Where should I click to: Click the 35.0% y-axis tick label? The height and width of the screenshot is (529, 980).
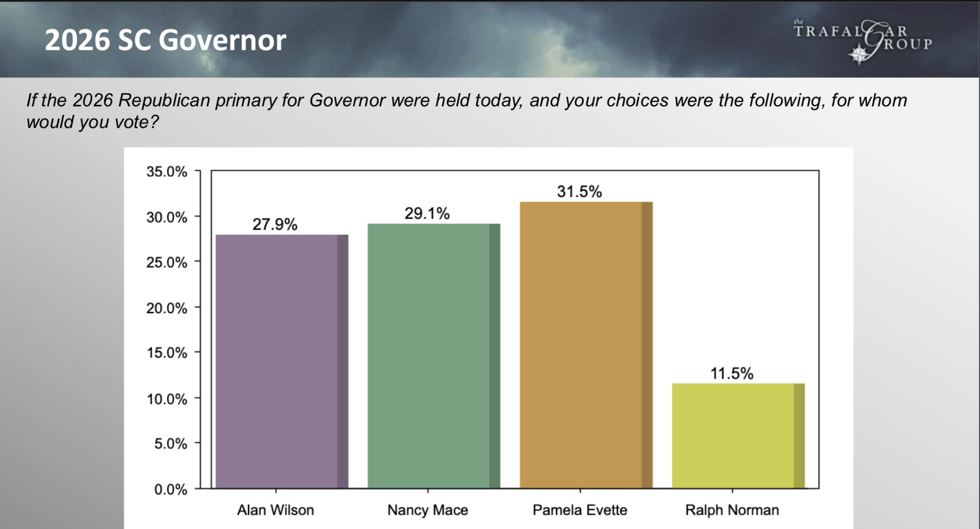click(167, 172)
